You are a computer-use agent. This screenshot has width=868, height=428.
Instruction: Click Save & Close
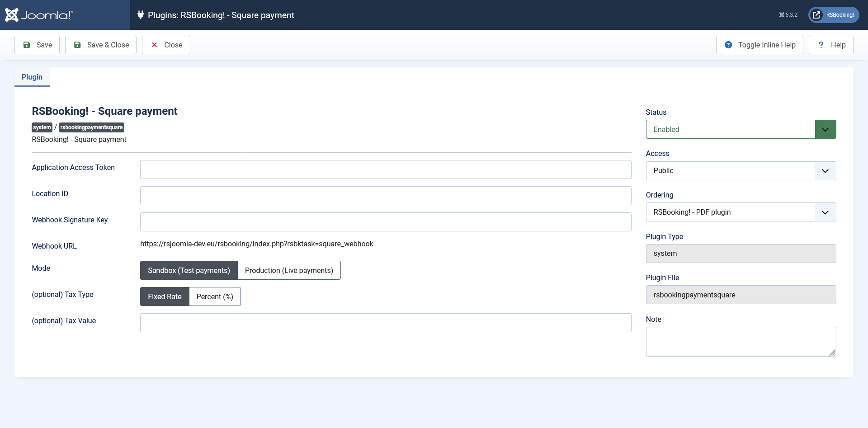click(101, 45)
